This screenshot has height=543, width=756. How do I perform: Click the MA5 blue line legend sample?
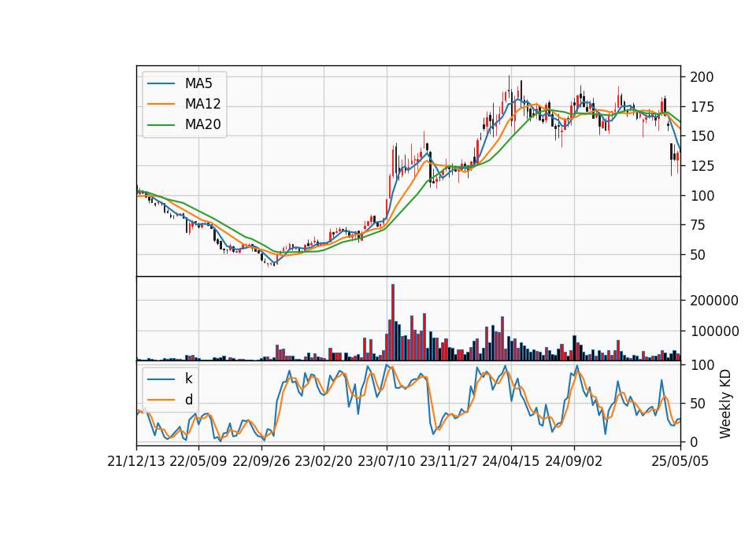(161, 84)
